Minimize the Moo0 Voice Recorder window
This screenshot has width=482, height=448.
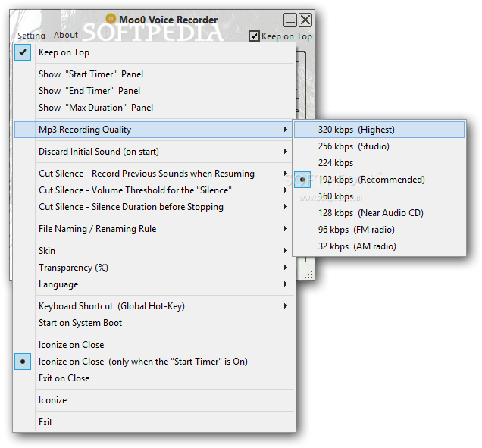290,20
